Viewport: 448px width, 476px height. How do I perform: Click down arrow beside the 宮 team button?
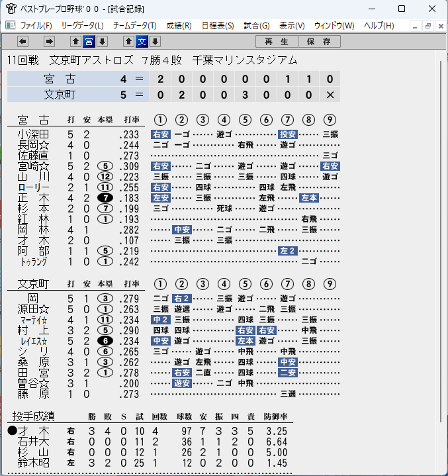[x=103, y=41]
